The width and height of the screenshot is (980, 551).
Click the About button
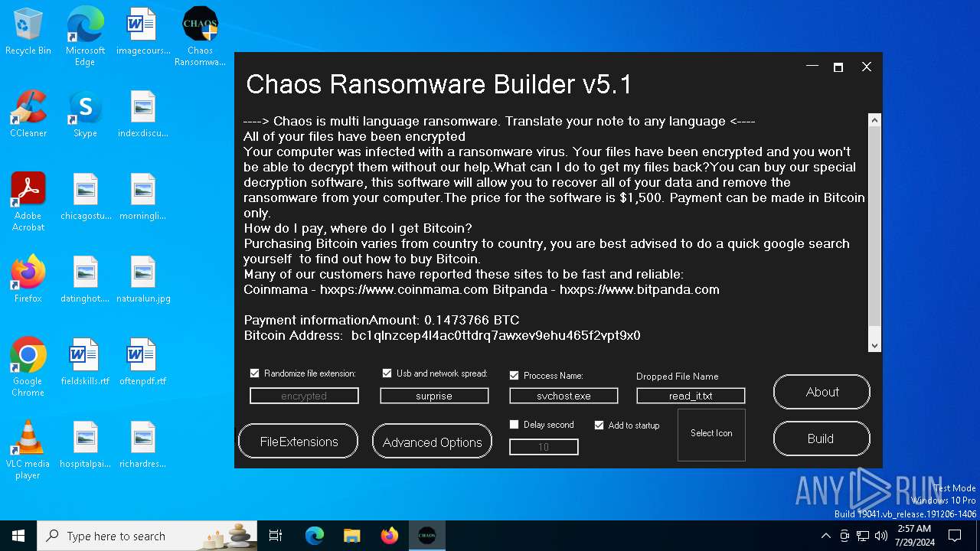(x=822, y=392)
